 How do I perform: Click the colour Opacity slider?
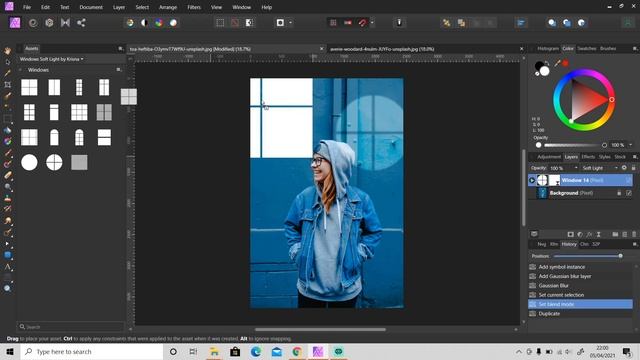(x=575, y=145)
